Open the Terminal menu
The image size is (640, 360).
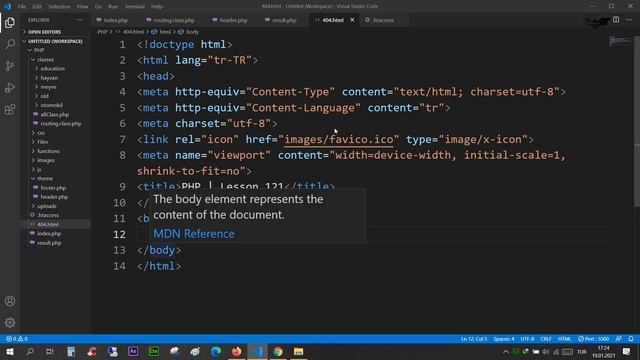135,7
